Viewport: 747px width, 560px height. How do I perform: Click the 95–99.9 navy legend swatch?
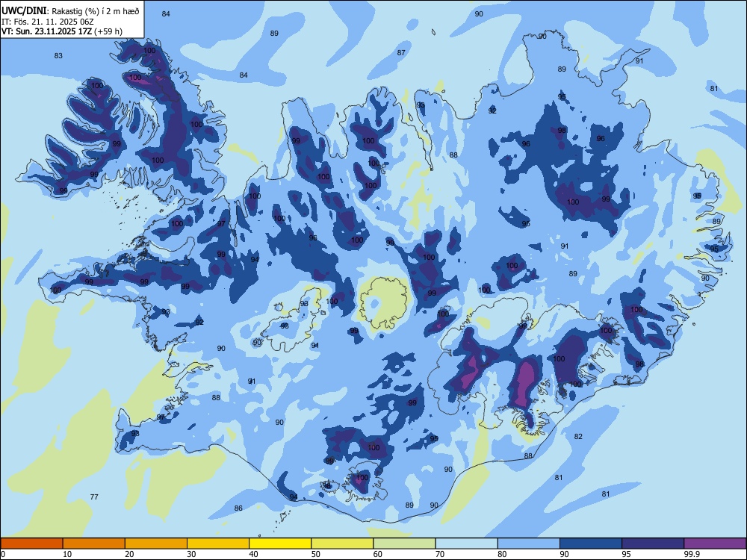click(653, 544)
